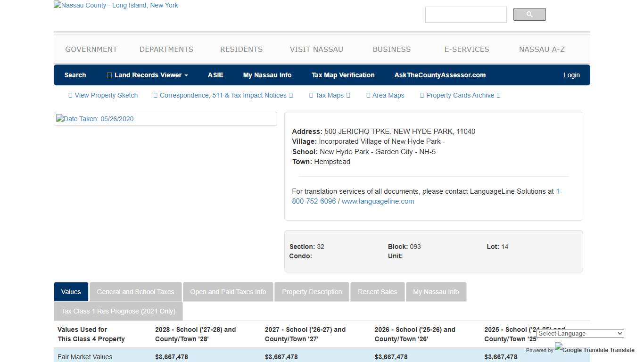Open the Land Records Viewer dropdown

pyautogui.click(x=147, y=75)
